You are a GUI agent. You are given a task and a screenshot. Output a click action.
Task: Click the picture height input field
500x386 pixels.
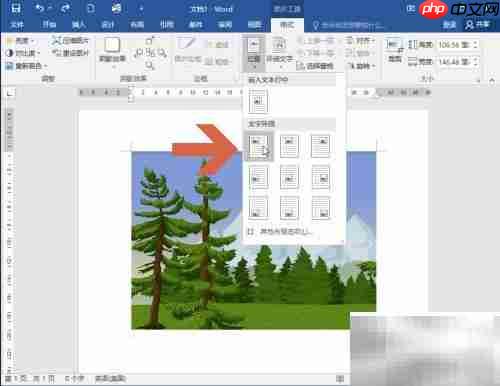coord(457,44)
